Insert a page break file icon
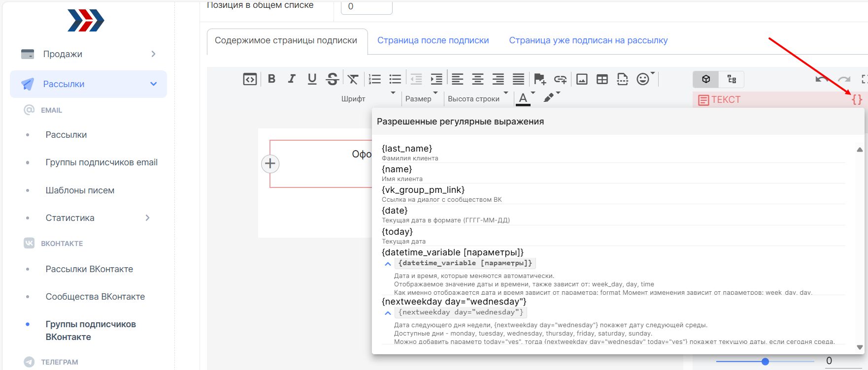Image resolution: width=868 pixels, height=370 pixels. pos(623,79)
